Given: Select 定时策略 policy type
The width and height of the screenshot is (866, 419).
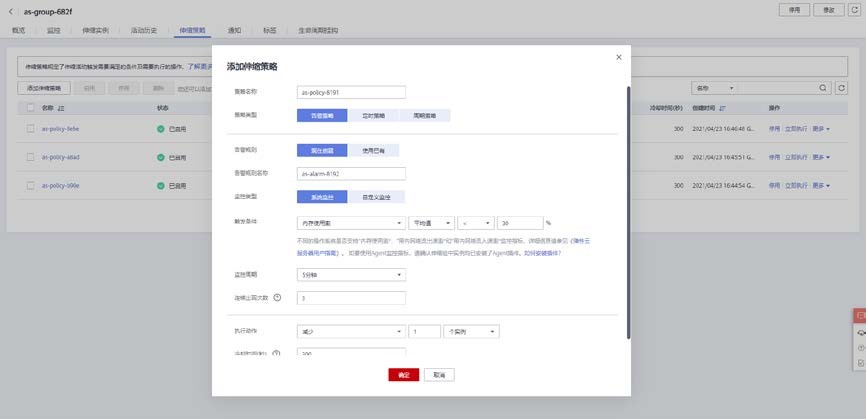Looking at the screenshot, I should [373, 115].
